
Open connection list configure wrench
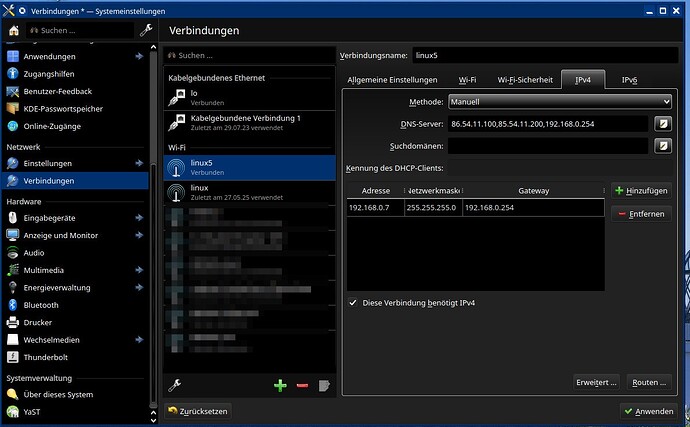175,385
